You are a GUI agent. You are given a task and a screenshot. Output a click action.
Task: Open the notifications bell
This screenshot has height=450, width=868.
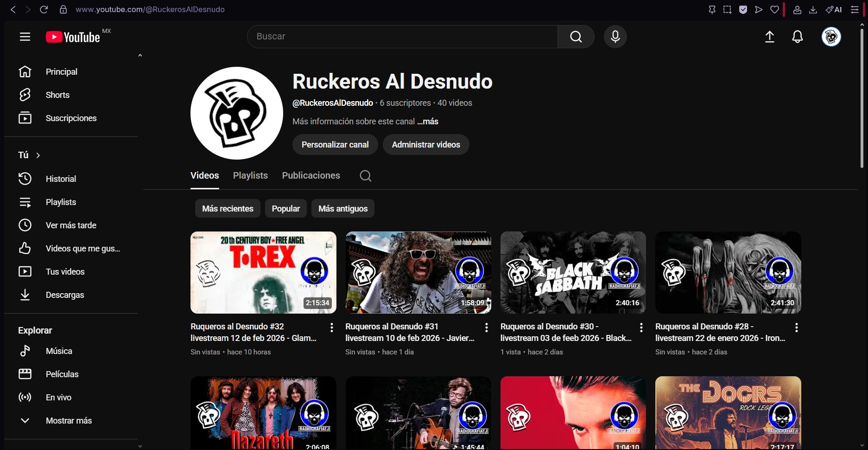pyautogui.click(x=798, y=37)
